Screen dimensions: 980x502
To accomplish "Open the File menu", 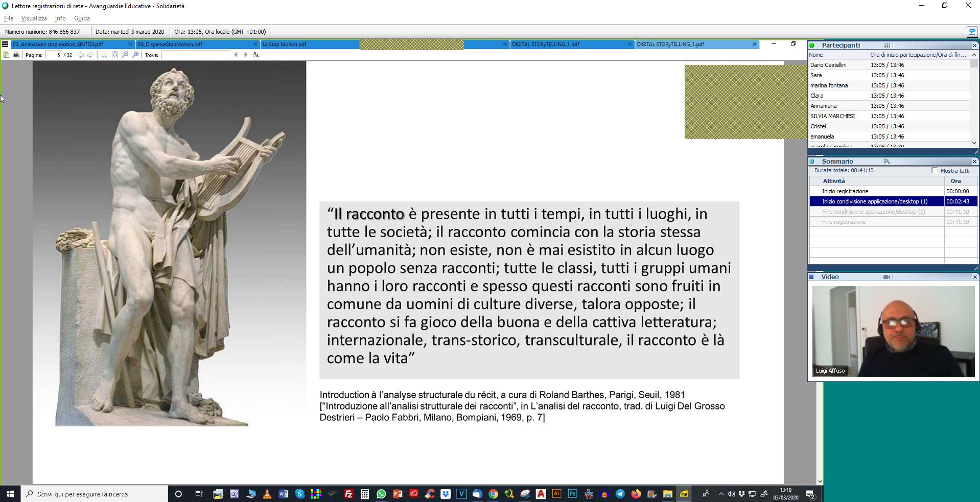I will coord(9,18).
